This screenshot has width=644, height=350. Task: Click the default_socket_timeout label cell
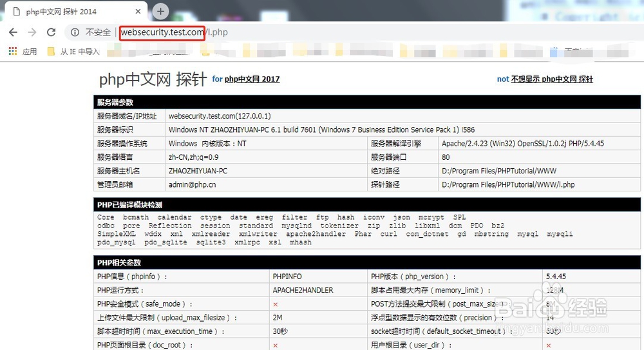pos(455,331)
